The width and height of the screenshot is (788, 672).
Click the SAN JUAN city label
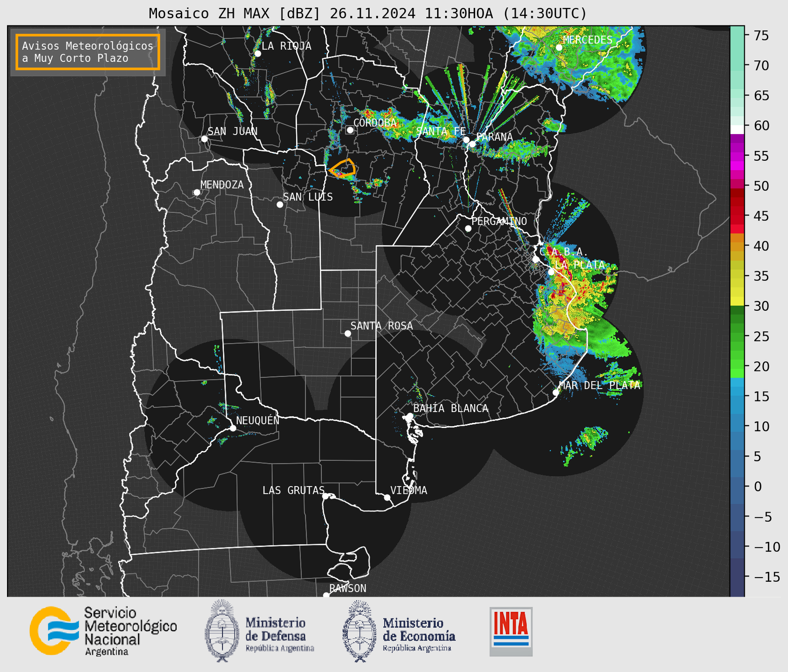pos(232,131)
